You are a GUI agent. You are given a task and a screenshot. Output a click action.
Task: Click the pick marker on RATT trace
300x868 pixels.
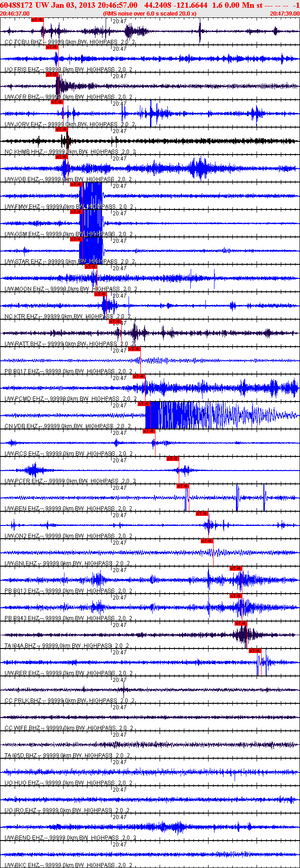click(x=115, y=321)
